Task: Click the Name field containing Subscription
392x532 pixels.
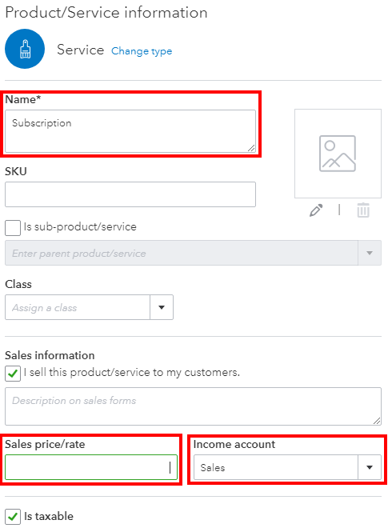Action: pos(130,131)
